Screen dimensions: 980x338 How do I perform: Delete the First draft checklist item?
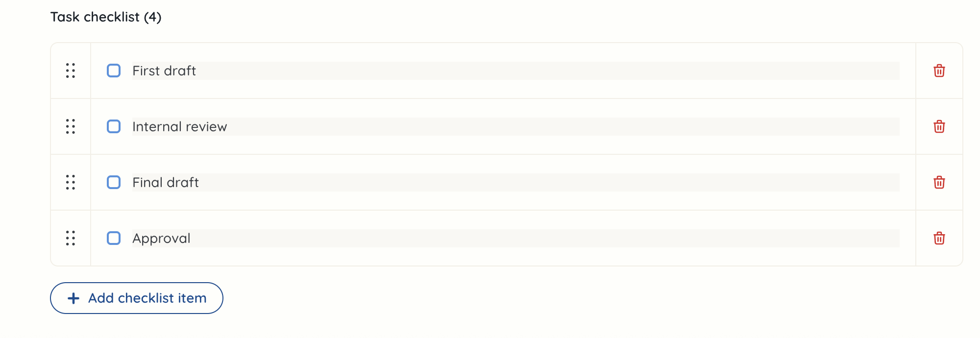click(939, 71)
